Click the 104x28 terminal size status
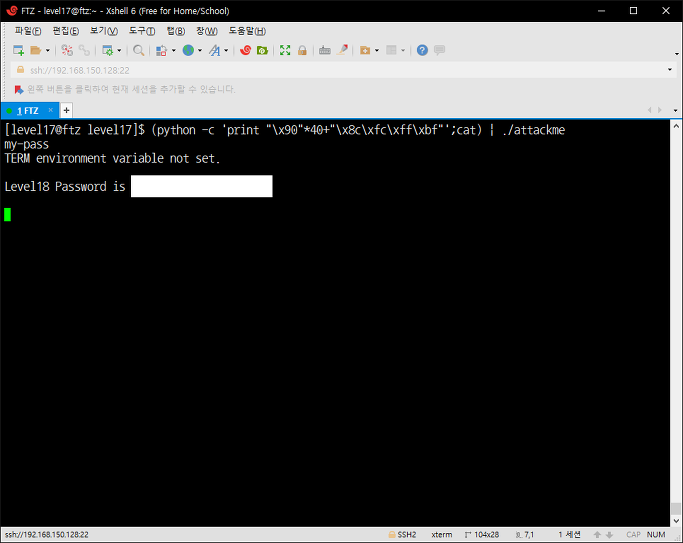 [482, 535]
